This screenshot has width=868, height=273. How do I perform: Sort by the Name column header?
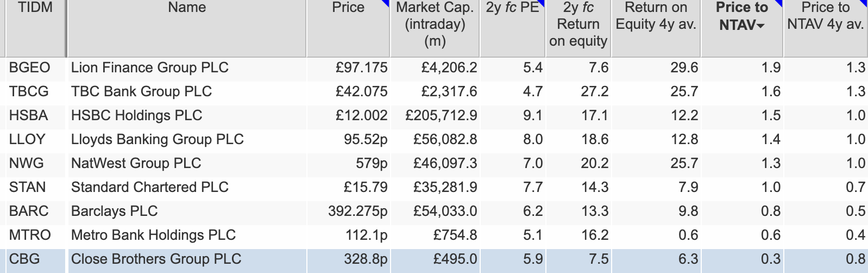[187, 8]
